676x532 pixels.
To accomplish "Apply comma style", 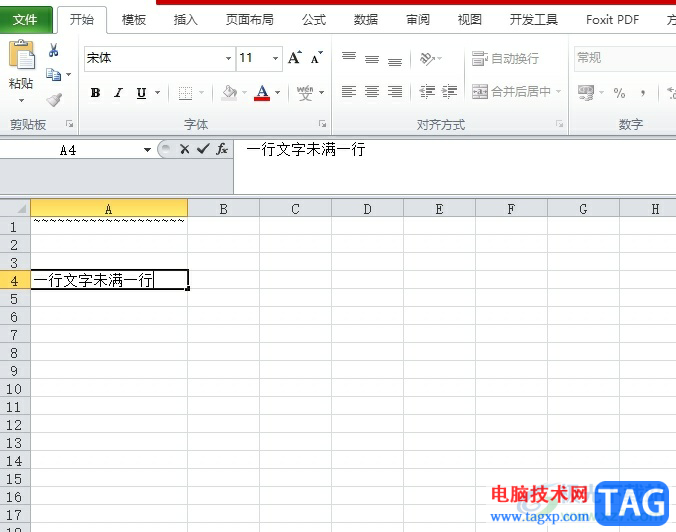I will pos(643,92).
